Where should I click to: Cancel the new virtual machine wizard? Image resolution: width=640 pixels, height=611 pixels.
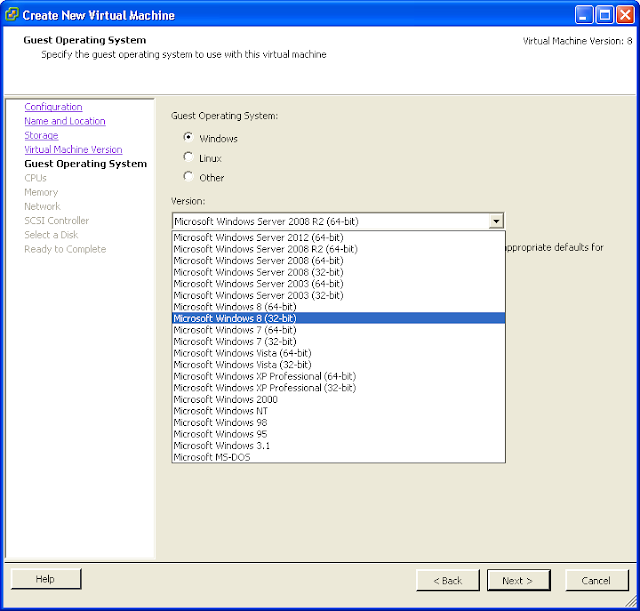click(597, 580)
